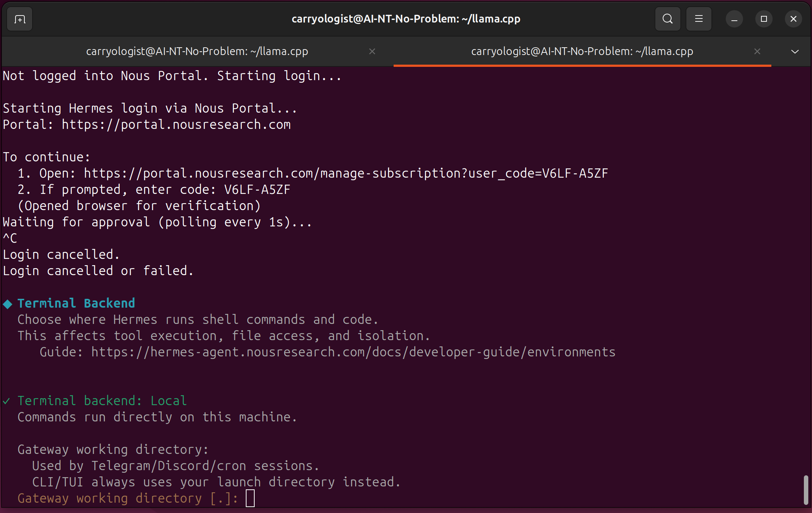Click '(Opened browser for verification)' text
This screenshot has width=812, height=513.
pos(139,206)
